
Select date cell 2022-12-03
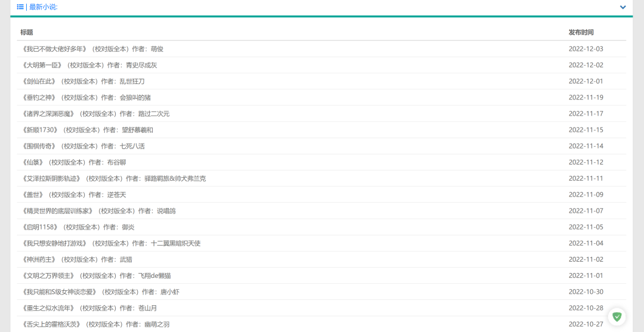click(586, 49)
